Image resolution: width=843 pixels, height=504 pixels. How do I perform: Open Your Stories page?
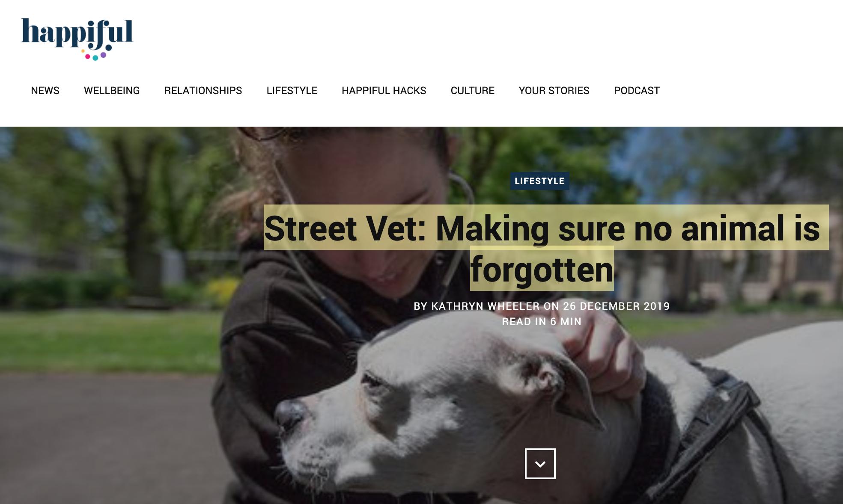point(554,91)
